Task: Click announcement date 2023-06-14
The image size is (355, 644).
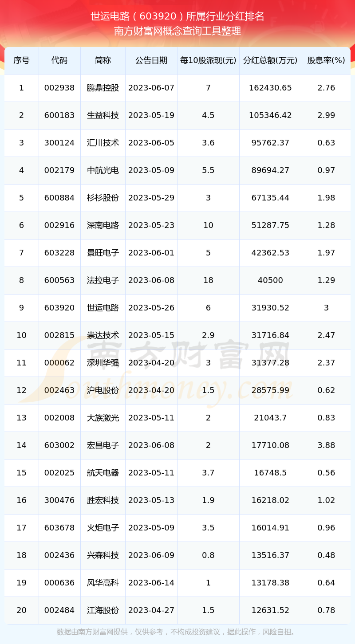Action: pos(151,583)
